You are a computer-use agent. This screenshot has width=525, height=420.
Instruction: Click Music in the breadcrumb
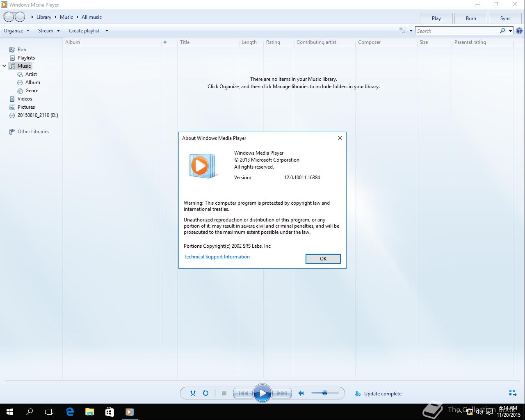click(x=66, y=17)
